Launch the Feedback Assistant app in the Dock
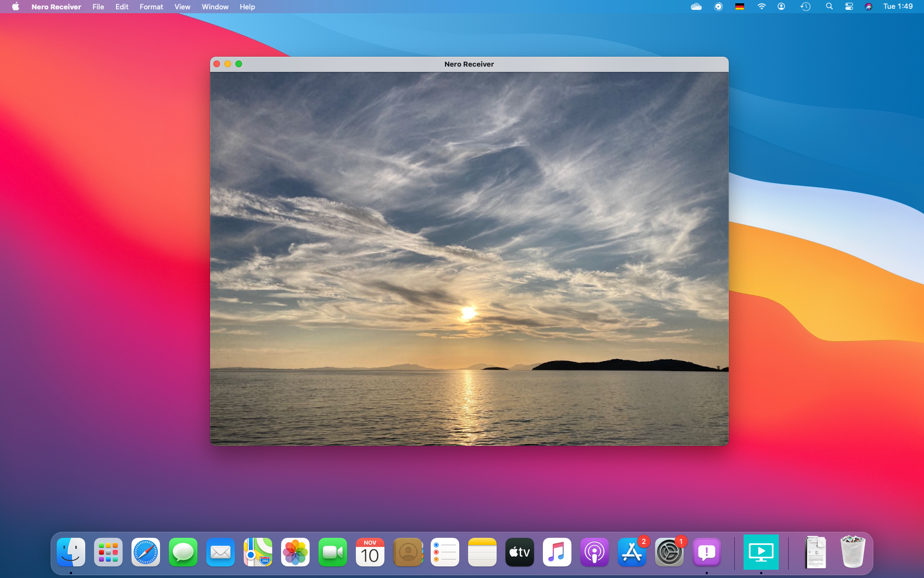The height and width of the screenshot is (578, 924). (x=706, y=553)
